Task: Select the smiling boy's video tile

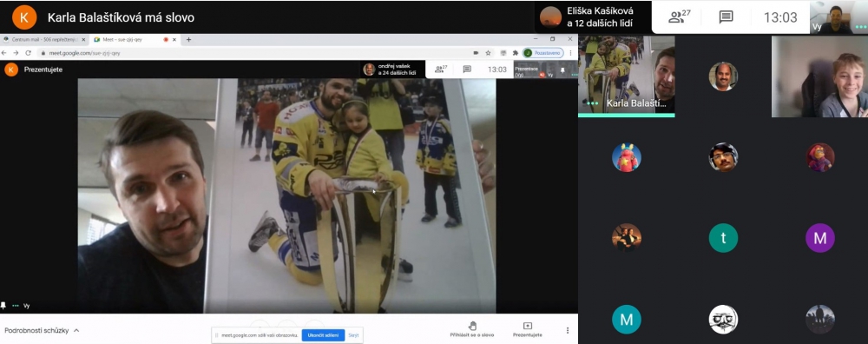Action: 820,76
